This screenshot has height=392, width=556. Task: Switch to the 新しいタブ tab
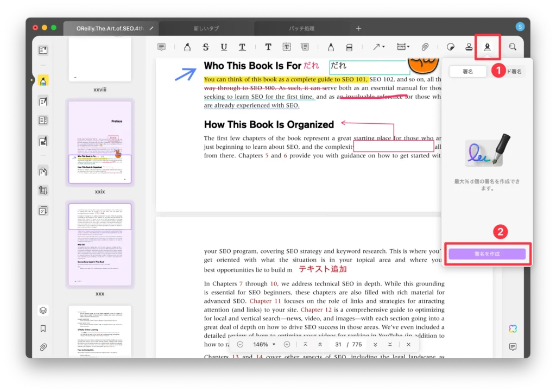click(x=206, y=28)
